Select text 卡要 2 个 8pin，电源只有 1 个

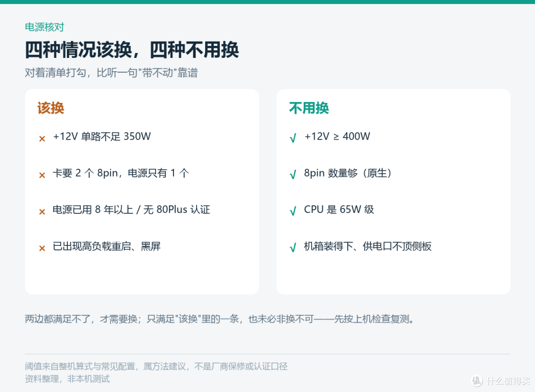[121, 173]
